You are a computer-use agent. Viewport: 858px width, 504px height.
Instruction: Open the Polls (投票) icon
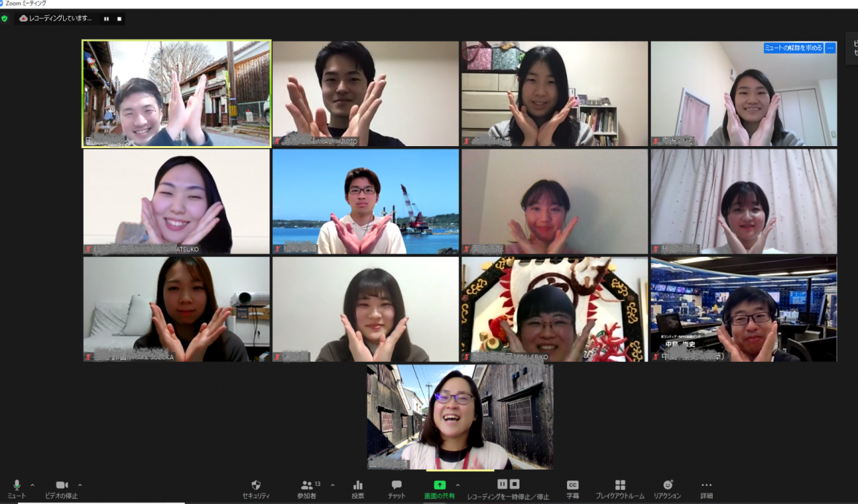tap(358, 485)
